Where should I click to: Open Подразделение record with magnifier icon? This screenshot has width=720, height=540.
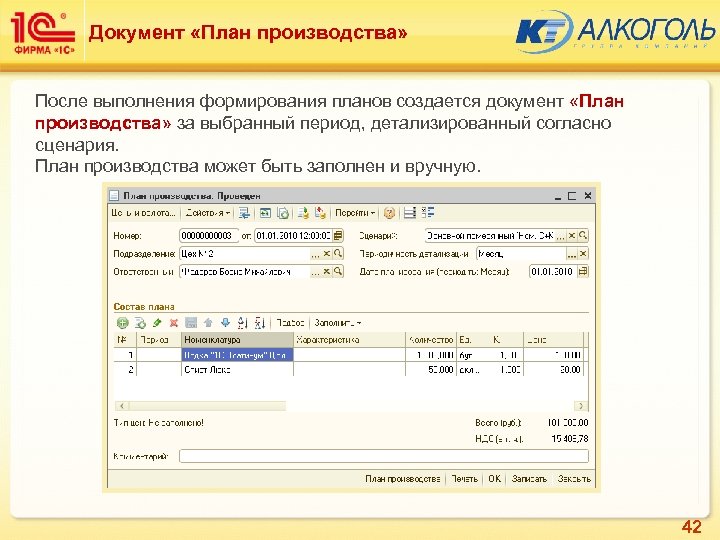tap(338, 253)
